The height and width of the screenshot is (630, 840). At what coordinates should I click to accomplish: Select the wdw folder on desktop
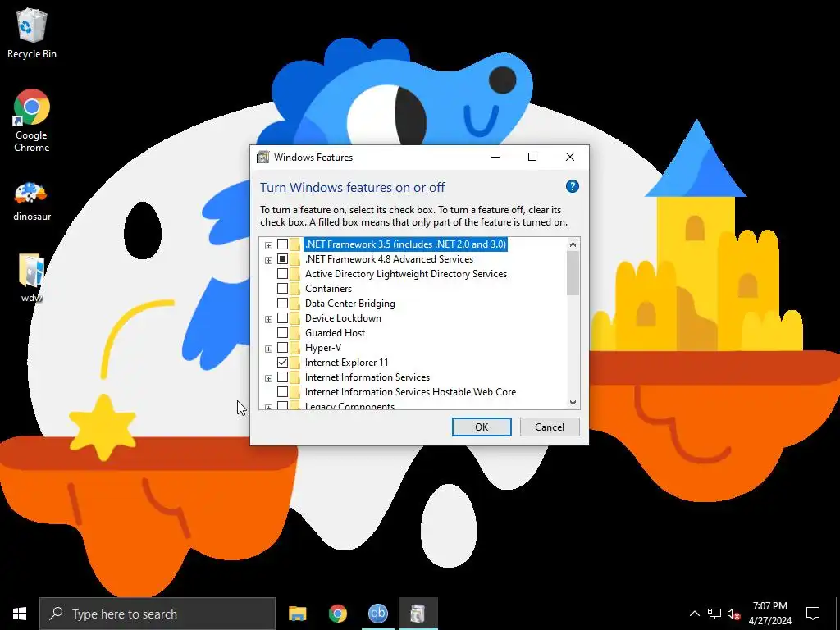32,279
